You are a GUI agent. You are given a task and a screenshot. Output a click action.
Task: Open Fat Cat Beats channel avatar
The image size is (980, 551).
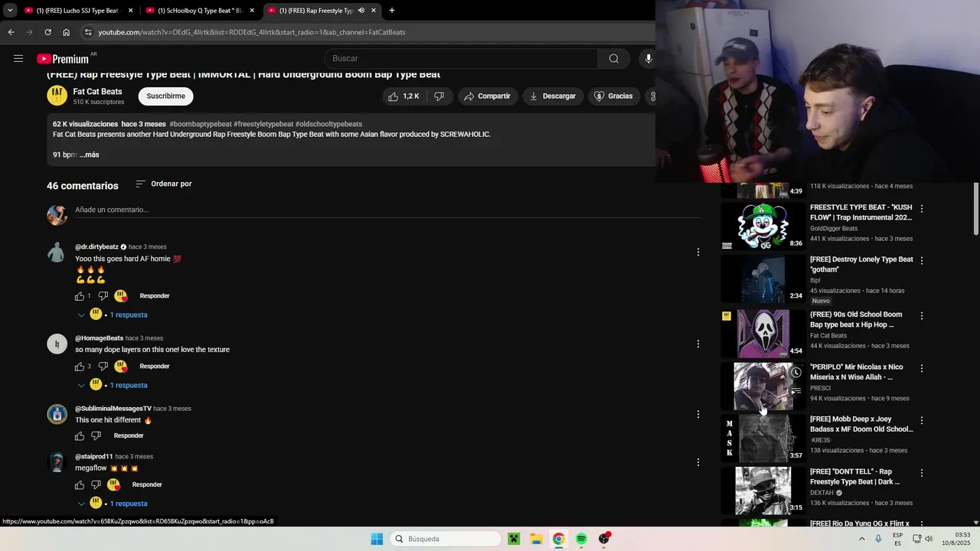click(57, 96)
